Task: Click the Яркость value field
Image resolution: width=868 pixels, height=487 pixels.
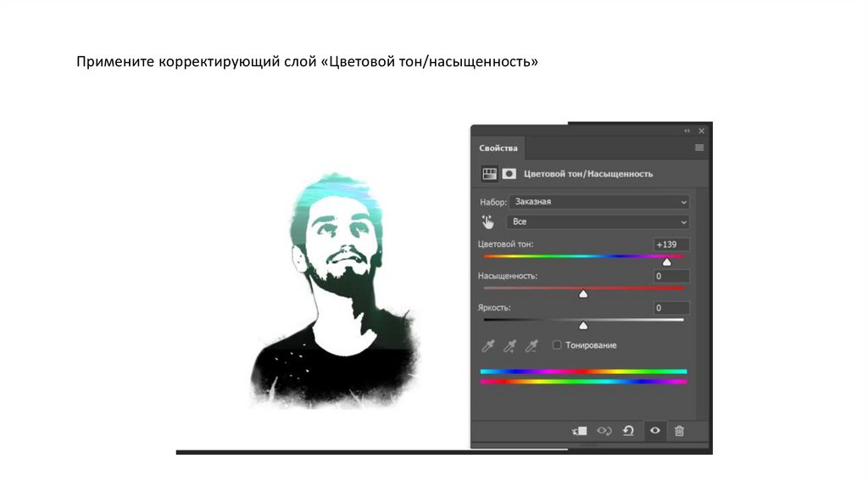Action: point(671,308)
